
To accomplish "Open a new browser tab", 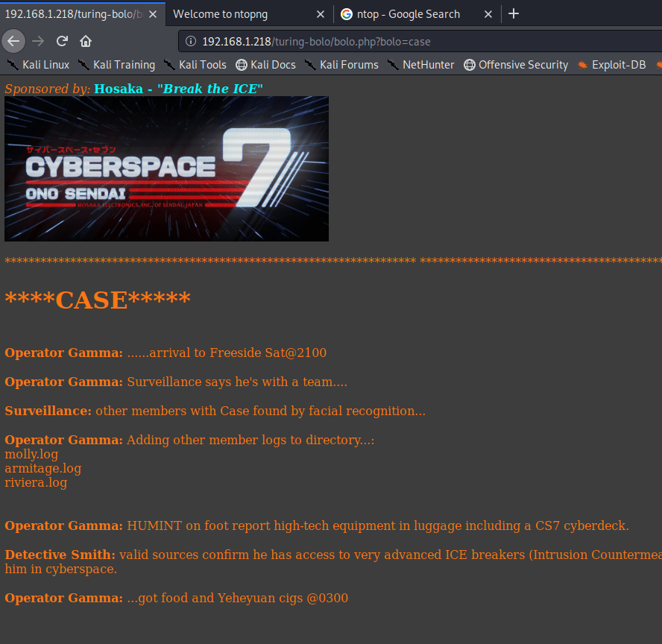I will pyautogui.click(x=513, y=14).
